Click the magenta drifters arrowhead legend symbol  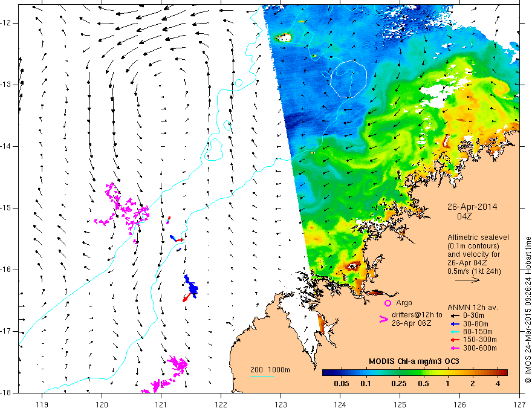pos(383,319)
